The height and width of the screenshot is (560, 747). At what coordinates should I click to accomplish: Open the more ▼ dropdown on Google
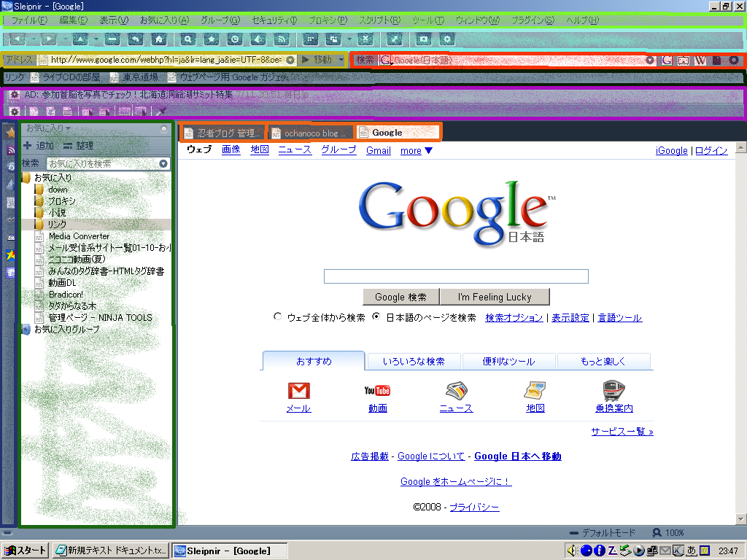tap(417, 151)
